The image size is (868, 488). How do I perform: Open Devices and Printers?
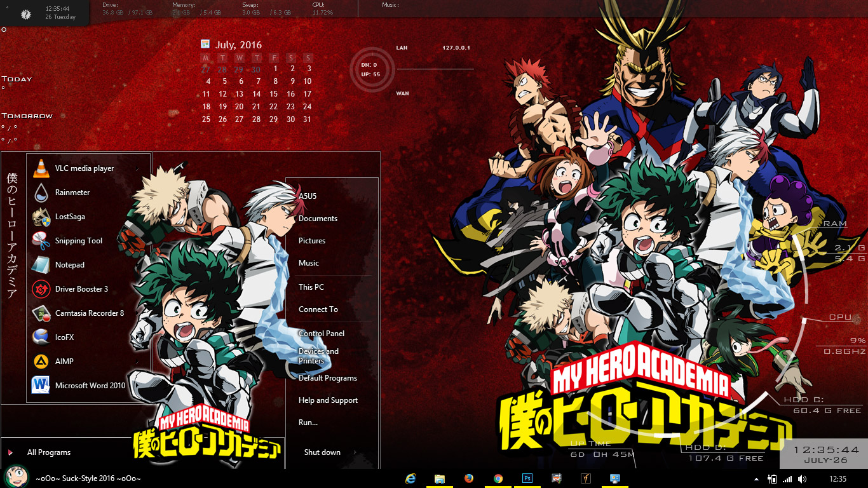coord(318,356)
